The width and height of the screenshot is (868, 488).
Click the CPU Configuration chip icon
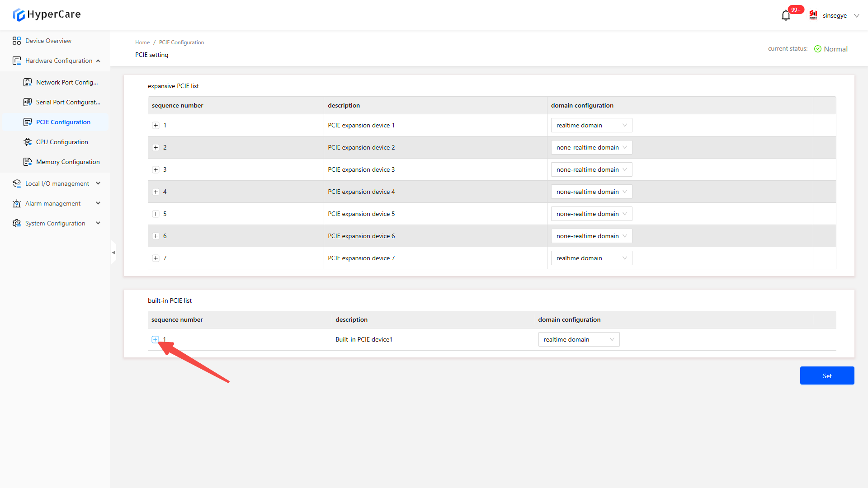click(28, 142)
